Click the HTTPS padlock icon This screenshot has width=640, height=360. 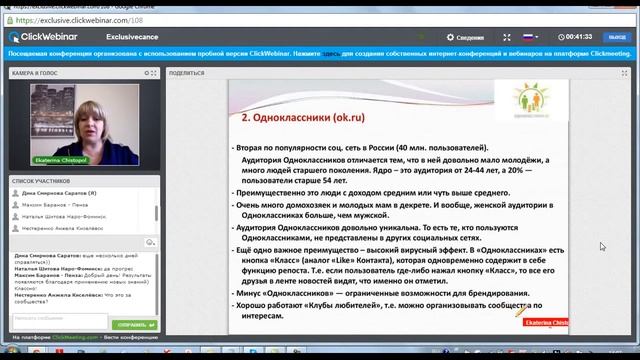coord(10,20)
